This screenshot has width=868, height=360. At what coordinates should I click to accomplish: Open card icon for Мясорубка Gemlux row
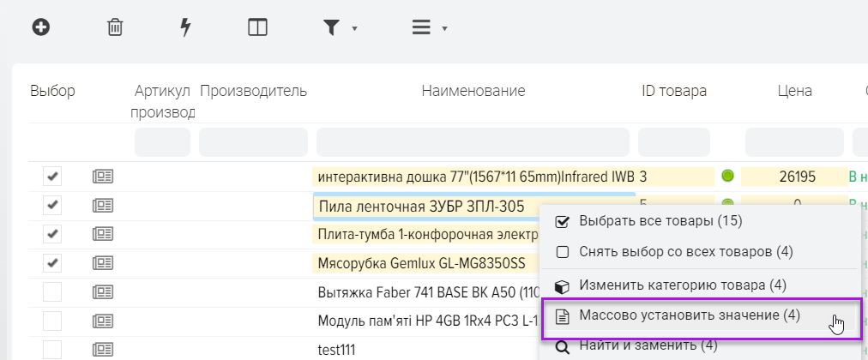tap(103, 263)
